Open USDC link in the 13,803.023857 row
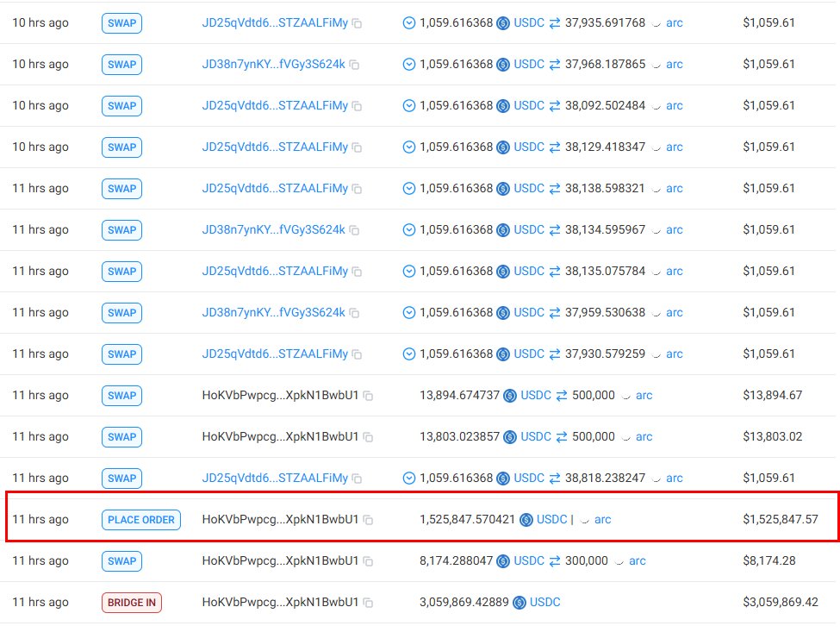The height and width of the screenshot is (632, 840). pyautogui.click(x=536, y=437)
